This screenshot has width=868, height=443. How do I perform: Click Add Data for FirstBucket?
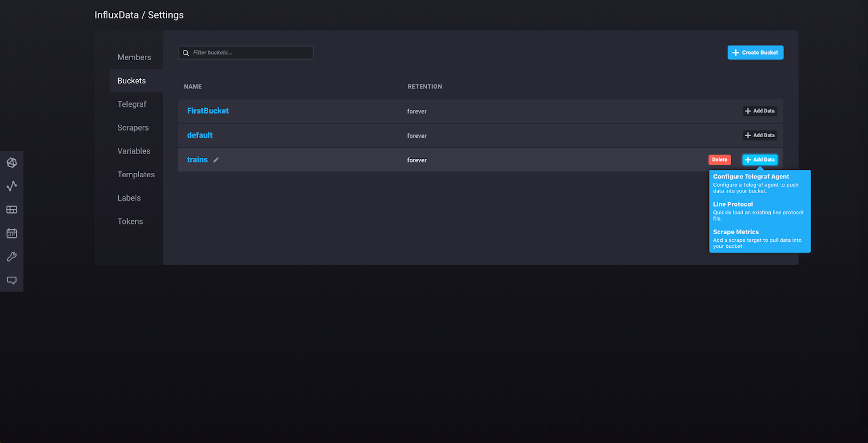coord(759,111)
